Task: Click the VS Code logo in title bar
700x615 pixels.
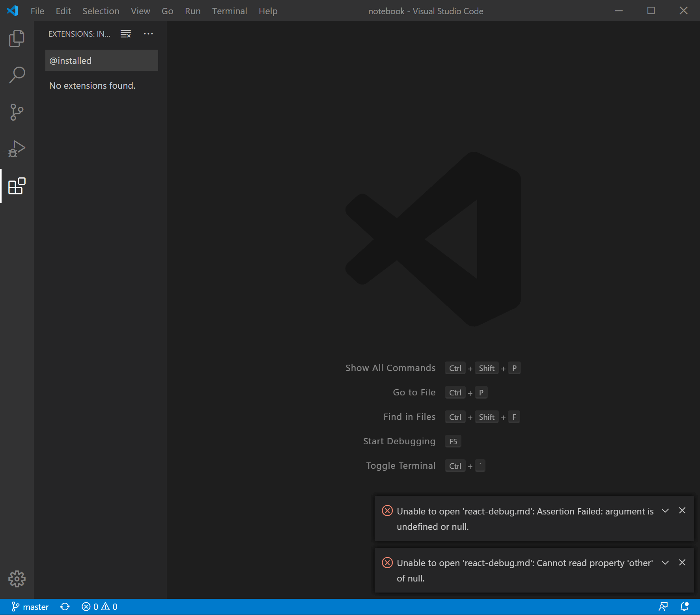Action: click(13, 11)
